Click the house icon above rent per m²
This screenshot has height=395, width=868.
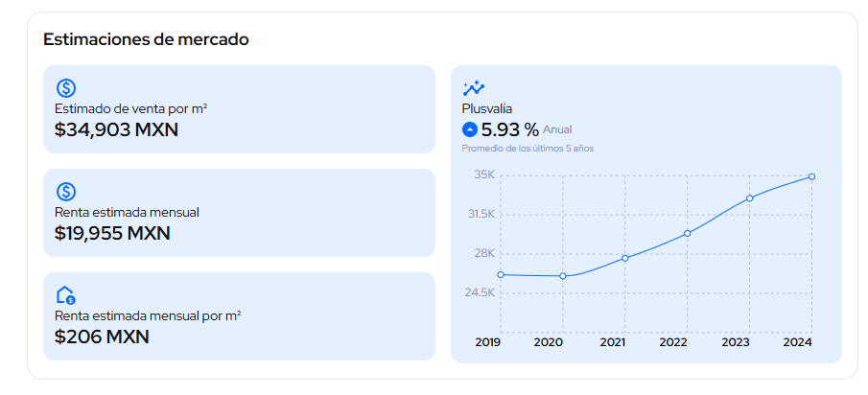coord(66,295)
